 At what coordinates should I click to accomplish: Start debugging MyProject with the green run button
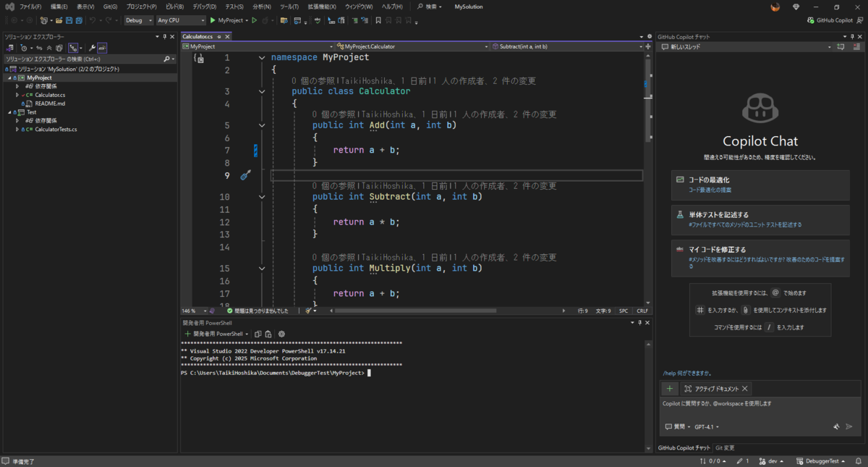(x=211, y=20)
